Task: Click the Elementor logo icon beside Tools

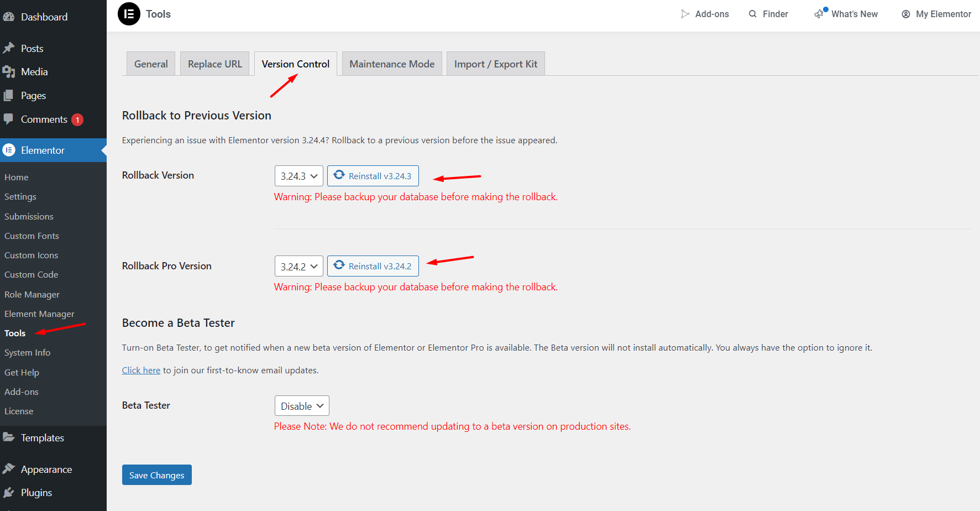Action: tap(129, 14)
